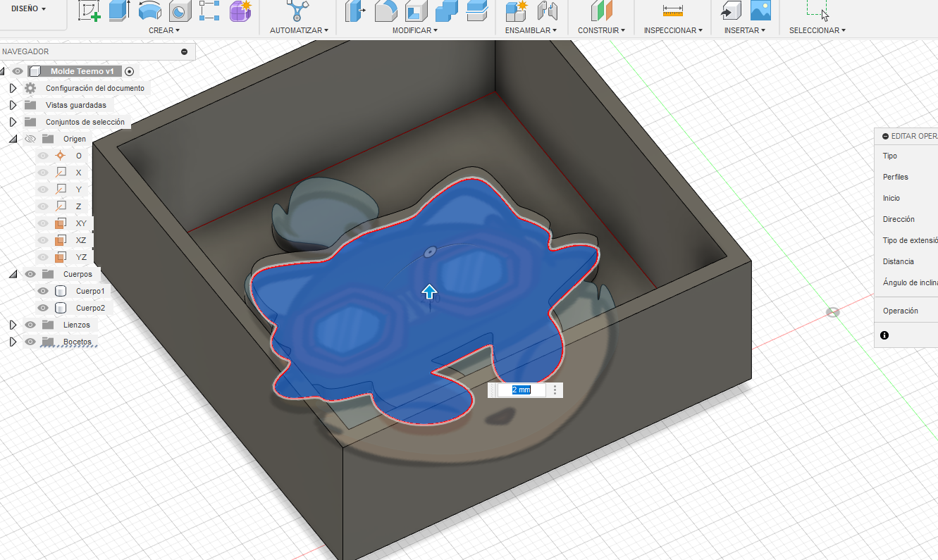Collapse the Origen node

click(x=13, y=139)
